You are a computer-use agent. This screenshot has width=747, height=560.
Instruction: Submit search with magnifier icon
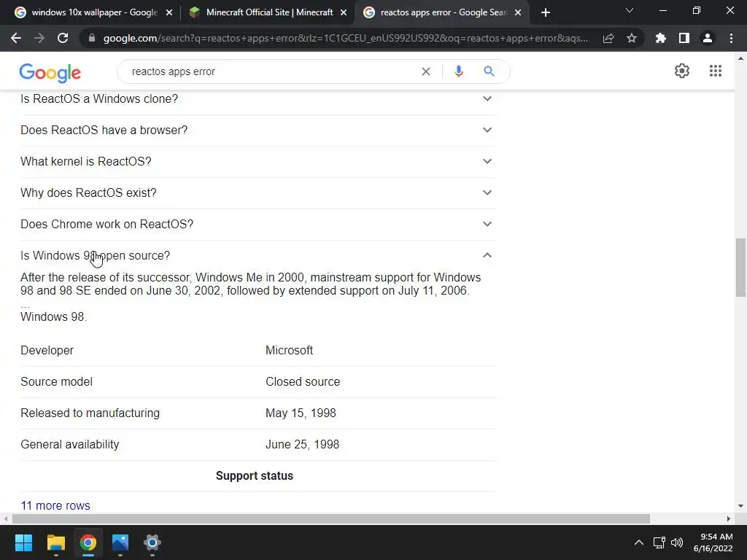(x=489, y=71)
